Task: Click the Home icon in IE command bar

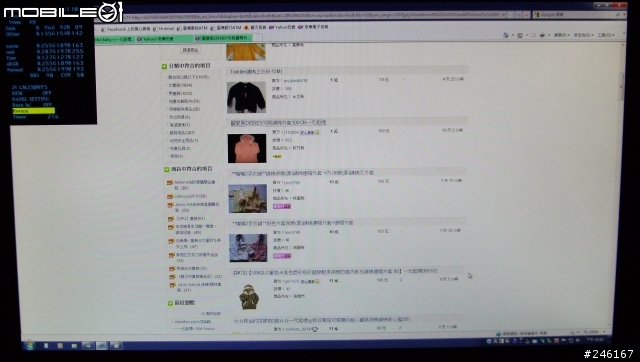Action: 506,35
